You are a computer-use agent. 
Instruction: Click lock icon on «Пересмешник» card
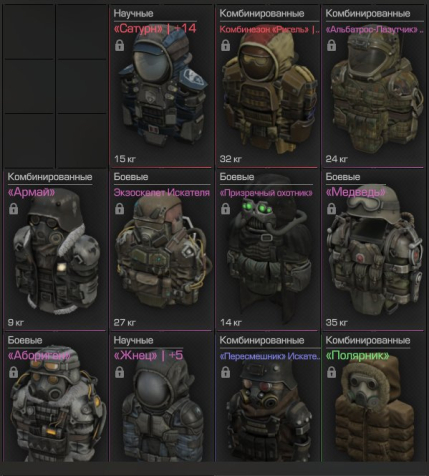tap(225, 372)
